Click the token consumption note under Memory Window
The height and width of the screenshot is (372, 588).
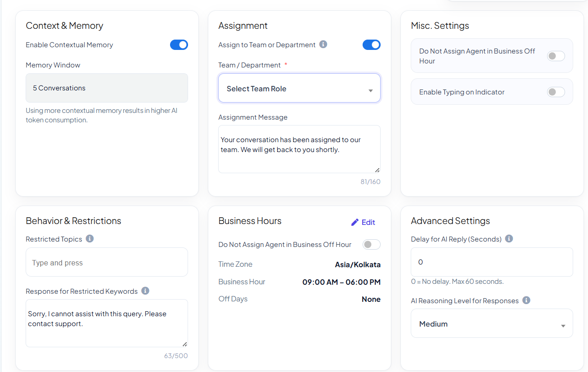click(x=102, y=115)
